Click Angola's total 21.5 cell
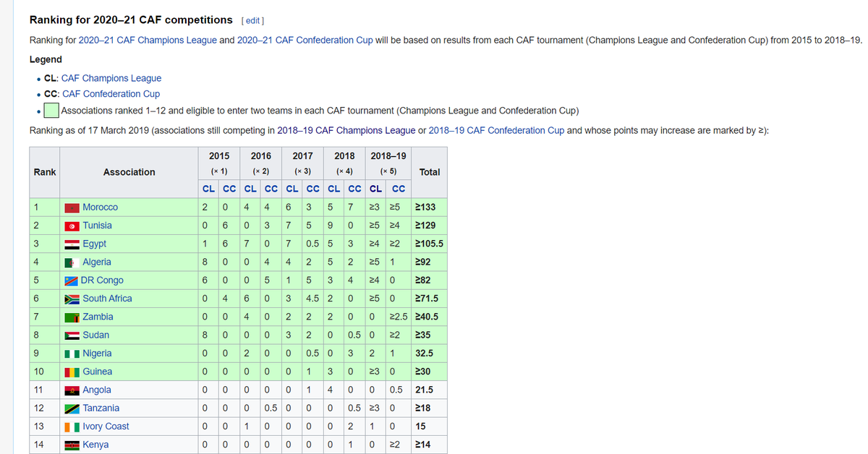The width and height of the screenshot is (868, 454). click(x=430, y=390)
